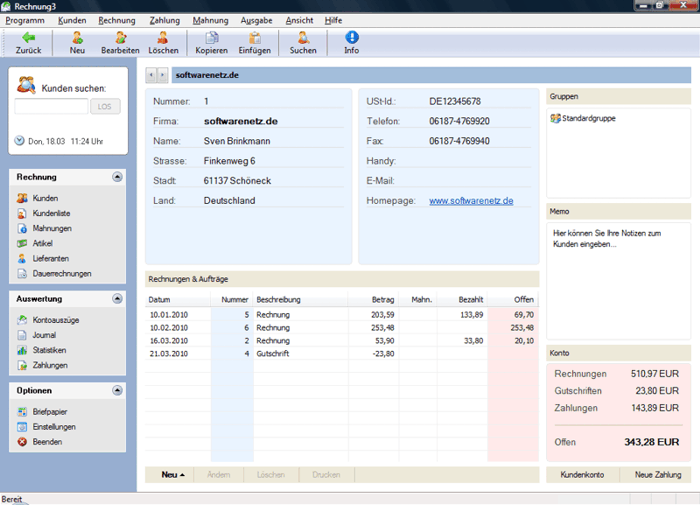Open the Ausgabe menu
This screenshot has width=700, height=505.
pos(256,20)
